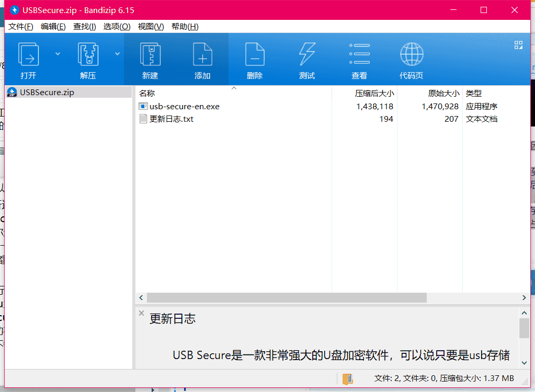Select USBSecure.zip in the folder tree
The width and height of the screenshot is (535, 392).
[x=69, y=93]
